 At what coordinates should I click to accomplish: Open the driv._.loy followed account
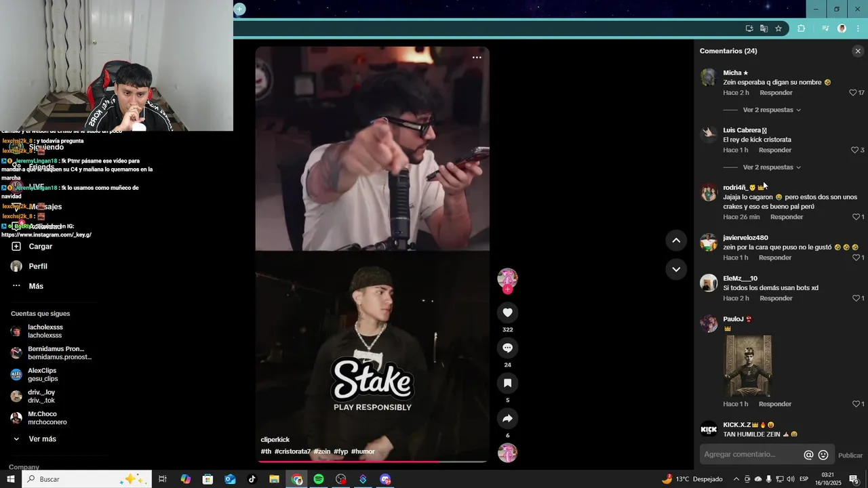(x=33, y=396)
